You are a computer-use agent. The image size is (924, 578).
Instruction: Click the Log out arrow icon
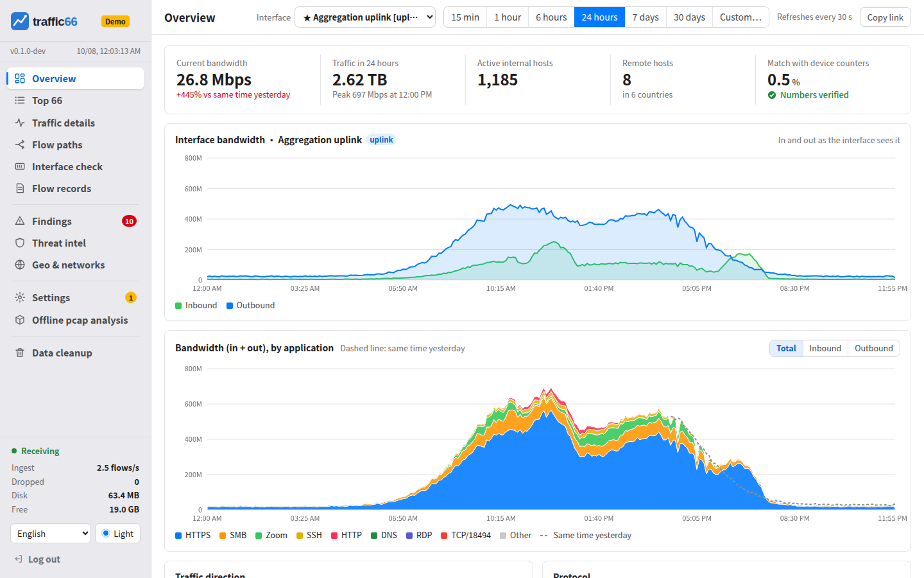coord(19,559)
